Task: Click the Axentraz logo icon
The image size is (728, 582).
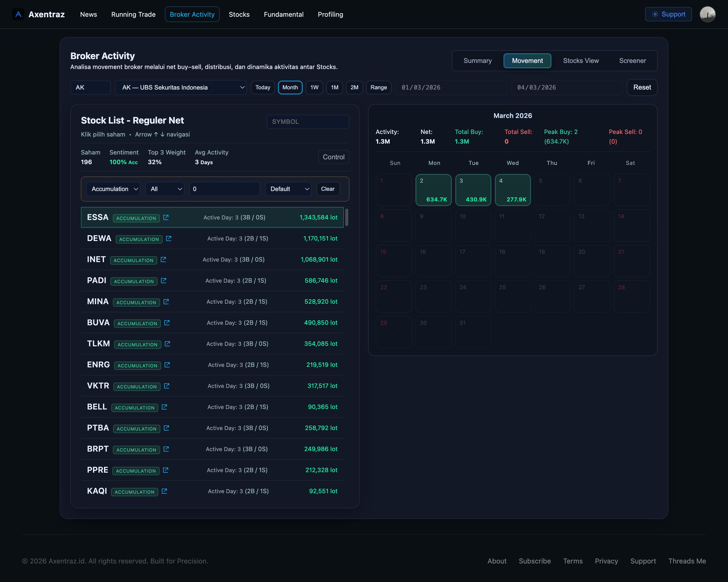Action: 18,14
